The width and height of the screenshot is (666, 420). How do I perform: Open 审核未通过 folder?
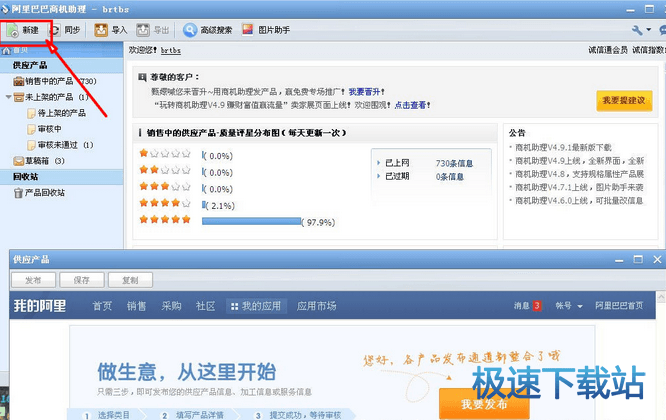coord(60,145)
